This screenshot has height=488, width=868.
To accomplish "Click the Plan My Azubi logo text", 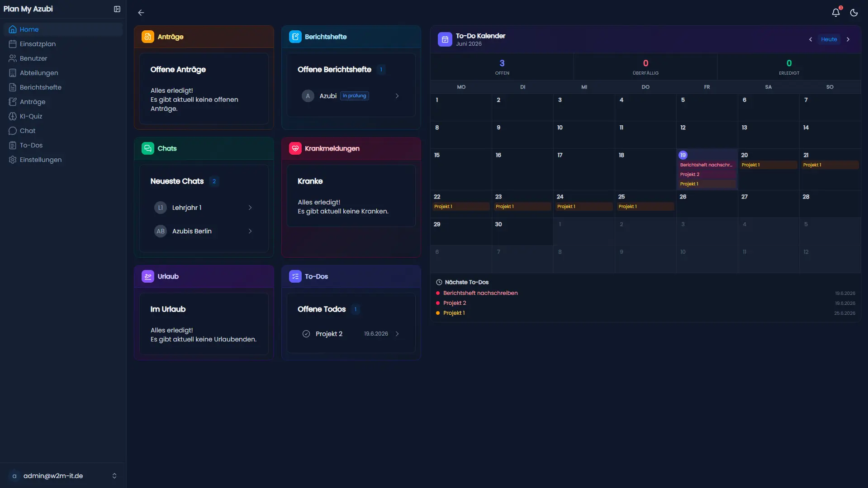I will tap(28, 9).
